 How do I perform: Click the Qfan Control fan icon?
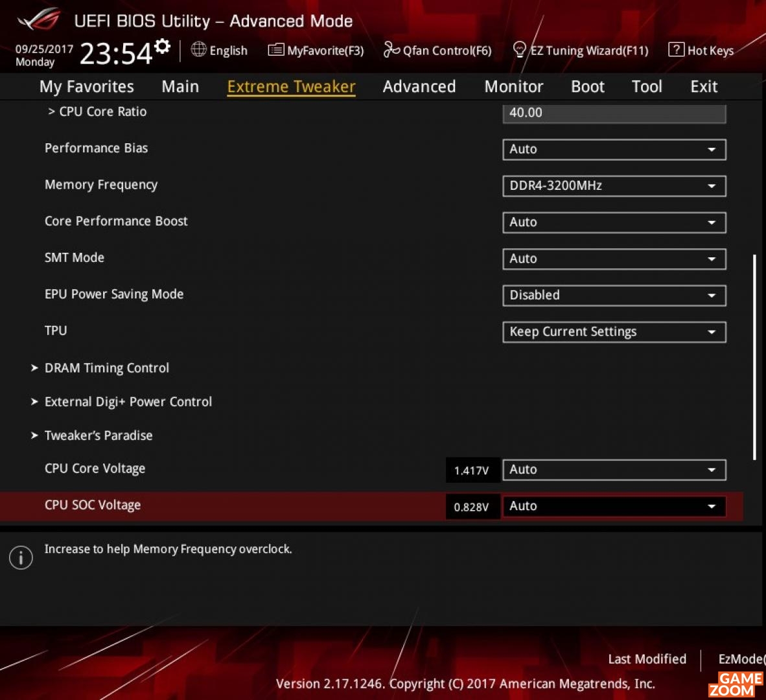point(391,49)
